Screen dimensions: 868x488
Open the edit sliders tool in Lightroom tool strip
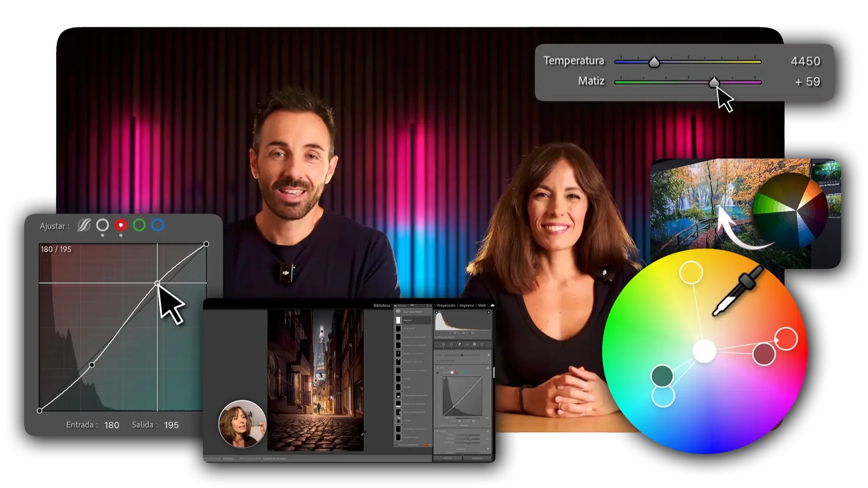[x=444, y=344]
